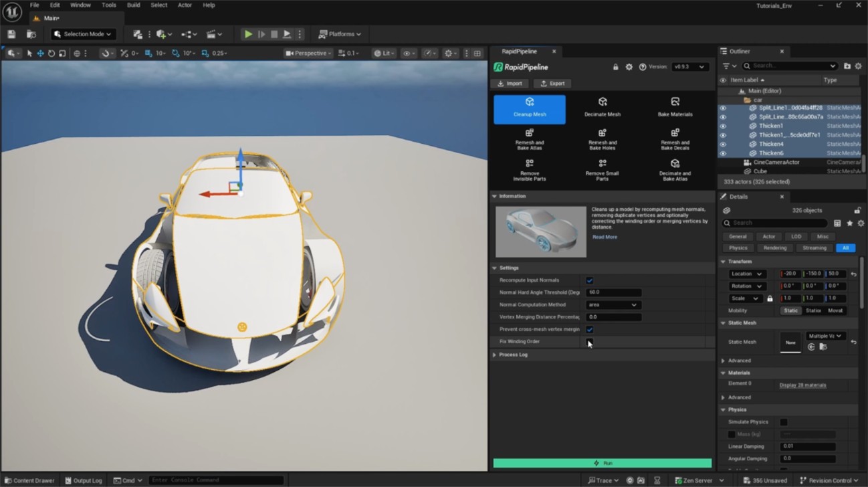
Task: Click Details favorites star icon
Action: pyautogui.click(x=850, y=223)
